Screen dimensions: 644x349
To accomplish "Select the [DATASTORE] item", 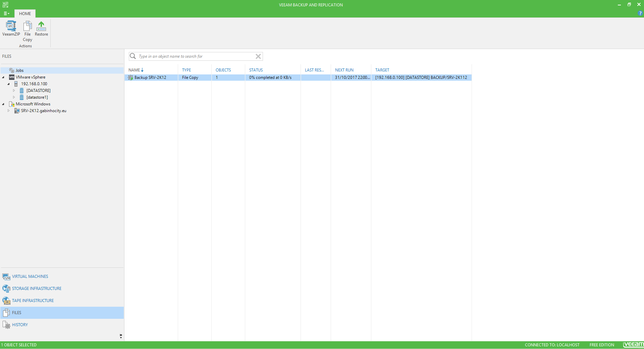I will (39, 91).
